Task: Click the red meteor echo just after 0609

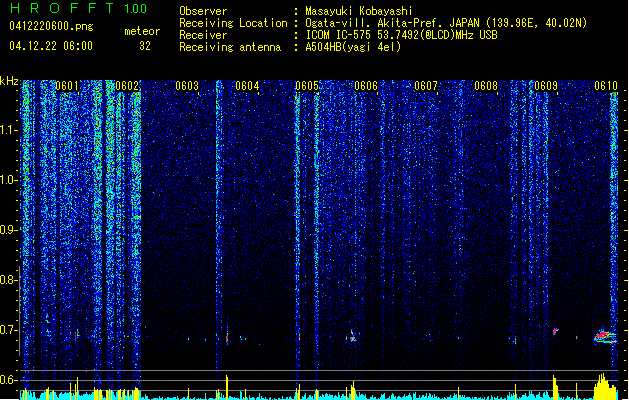Action: (x=555, y=331)
